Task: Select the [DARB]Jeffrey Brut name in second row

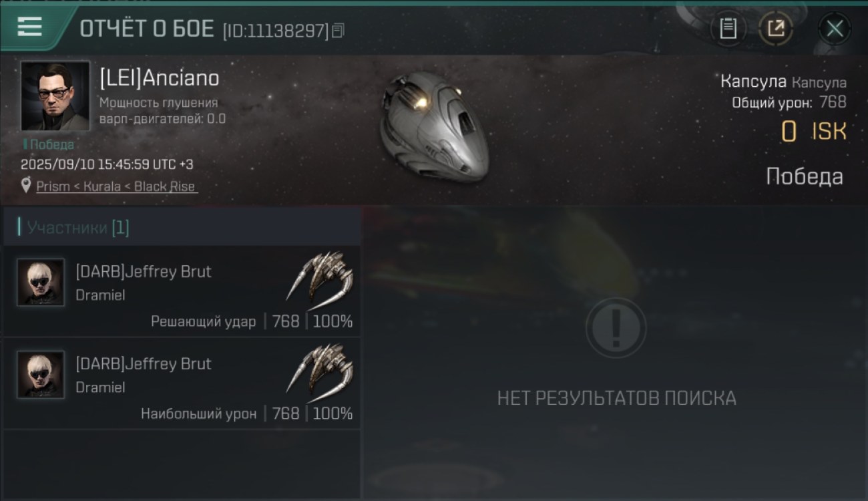Action: coord(144,364)
